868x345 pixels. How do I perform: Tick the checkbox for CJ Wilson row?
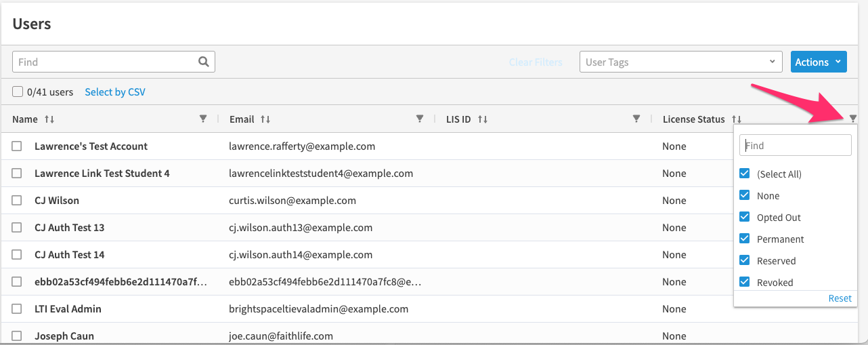tap(17, 201)
